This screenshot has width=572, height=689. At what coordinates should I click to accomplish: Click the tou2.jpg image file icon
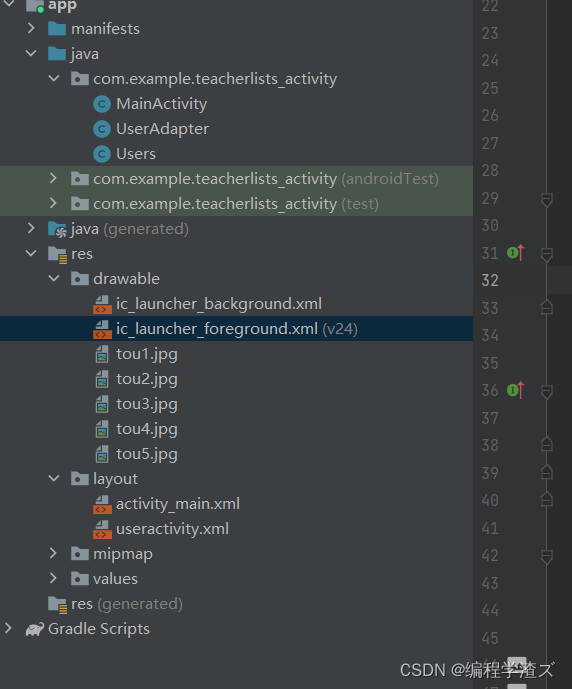(x=102, y=379)
